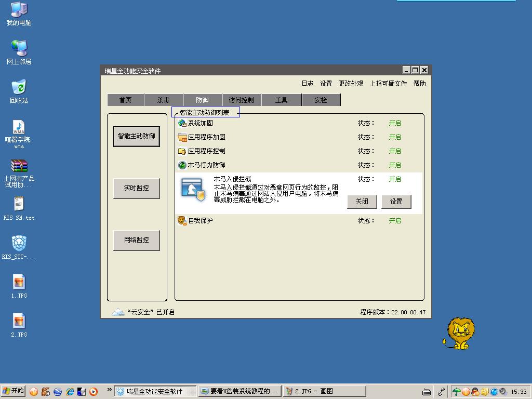The width and height of the screenshot is (532, 399).
Task: Select the 系统加固 row label
Action: click(x=201, y=123)
